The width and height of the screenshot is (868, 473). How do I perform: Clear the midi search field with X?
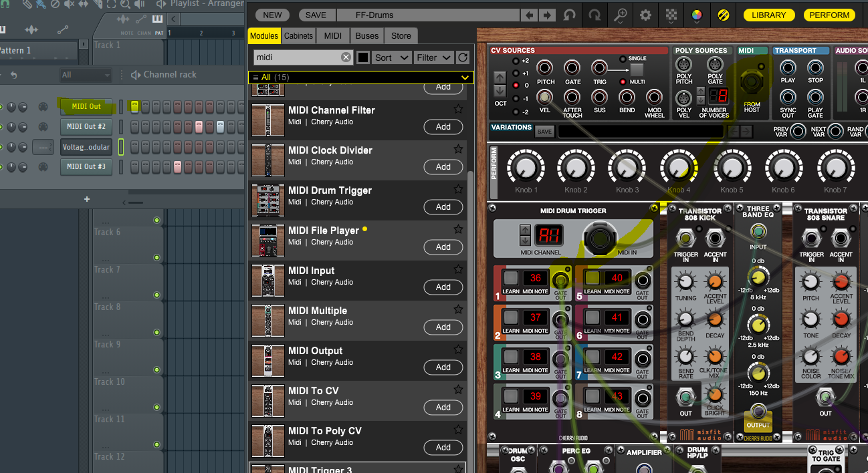tap(346, 57)
